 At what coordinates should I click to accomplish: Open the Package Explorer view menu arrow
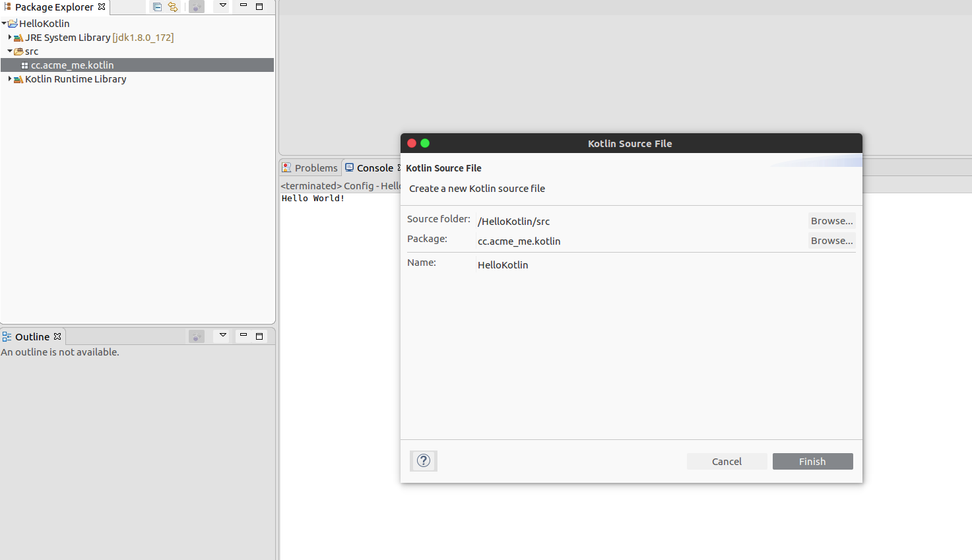(x=223, y=6)
